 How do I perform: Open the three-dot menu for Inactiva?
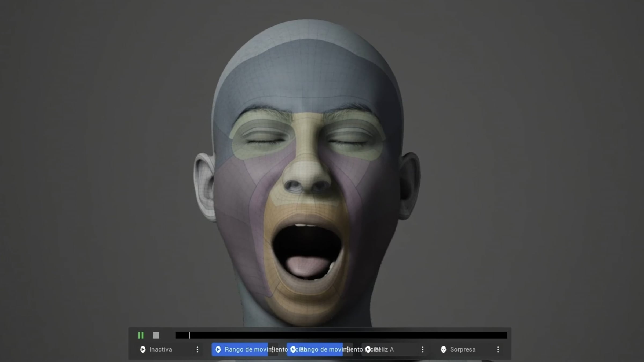click(197, 349)
